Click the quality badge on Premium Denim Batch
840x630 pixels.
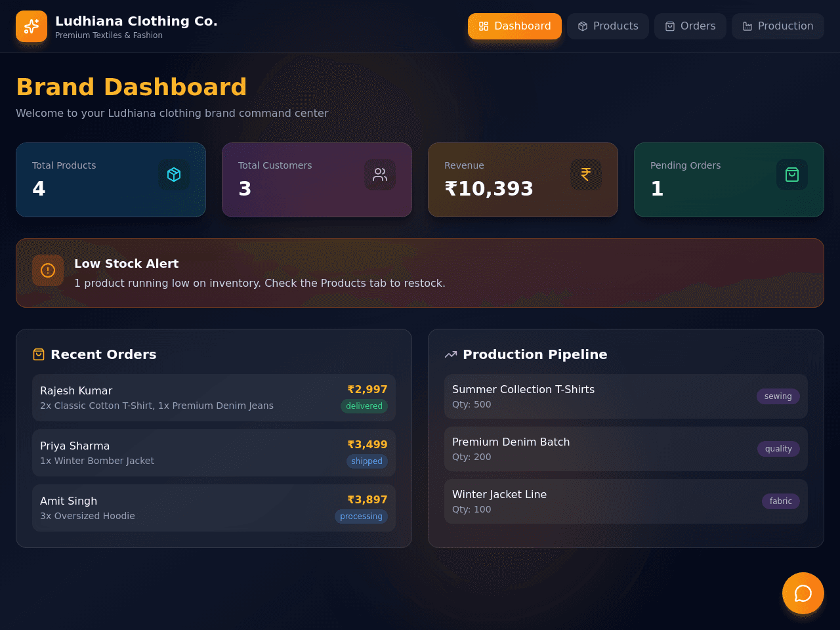(778, 449)
